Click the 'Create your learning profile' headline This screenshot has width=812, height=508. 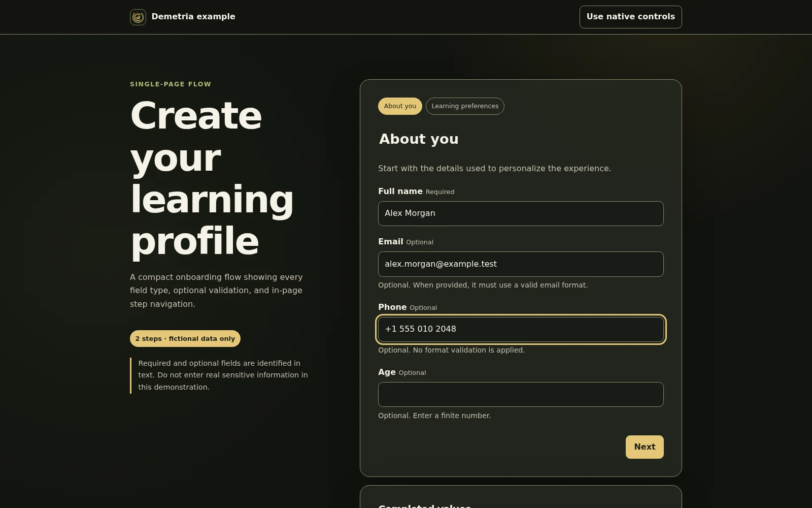pyautogui.click(x=212, y=179)
